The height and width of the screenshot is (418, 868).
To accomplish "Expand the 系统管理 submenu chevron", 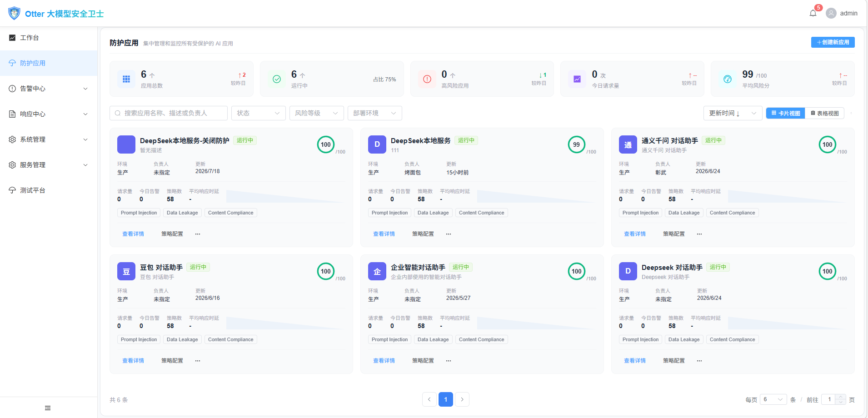I will point(85,139).
